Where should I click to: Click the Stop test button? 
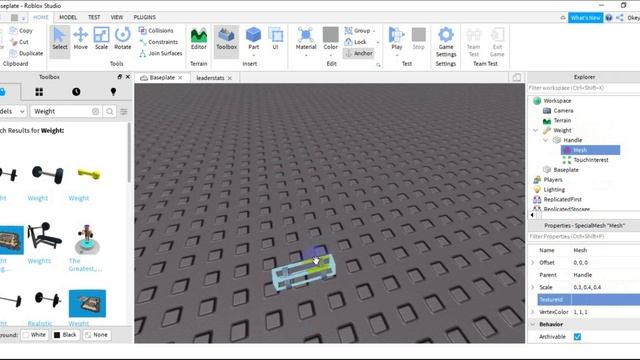(x=418, y=39)
